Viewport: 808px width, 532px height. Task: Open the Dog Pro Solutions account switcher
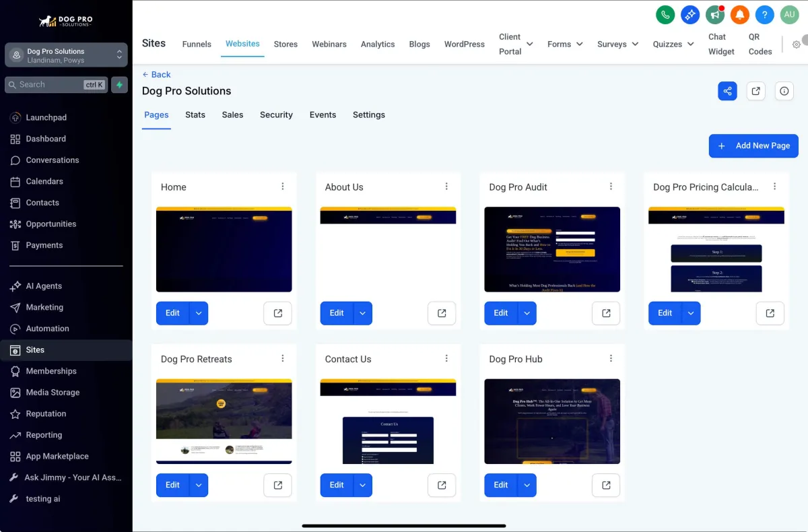click(66, 55)
